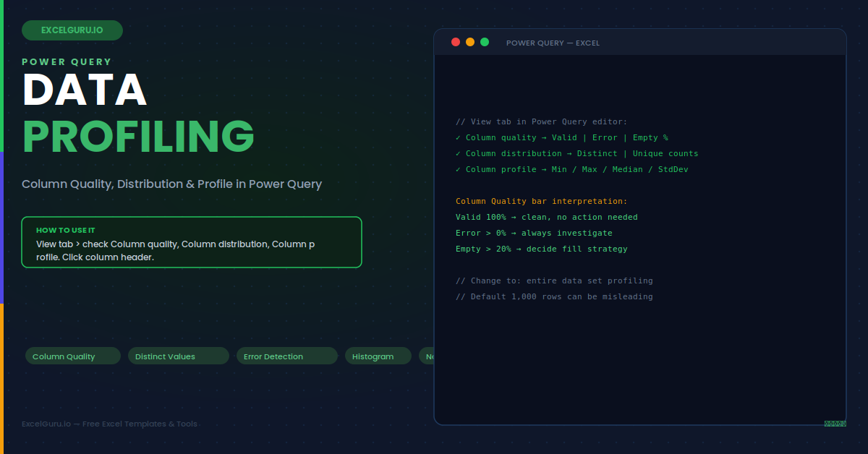
Task: Click the line 'Column profile → Min / Max / Median / StdDev'
Action: (x=572, y=169)
